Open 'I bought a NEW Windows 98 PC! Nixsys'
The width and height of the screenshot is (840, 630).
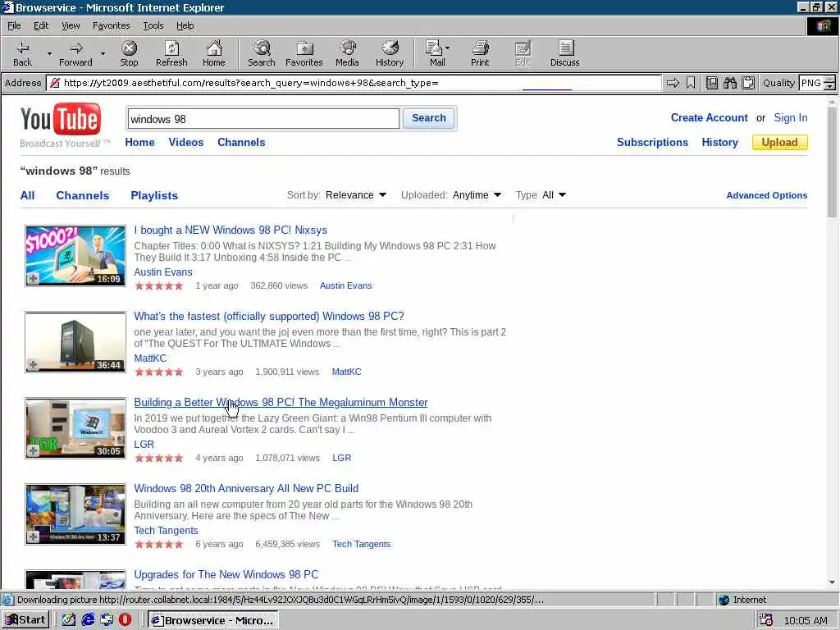(x=231, y=231)
